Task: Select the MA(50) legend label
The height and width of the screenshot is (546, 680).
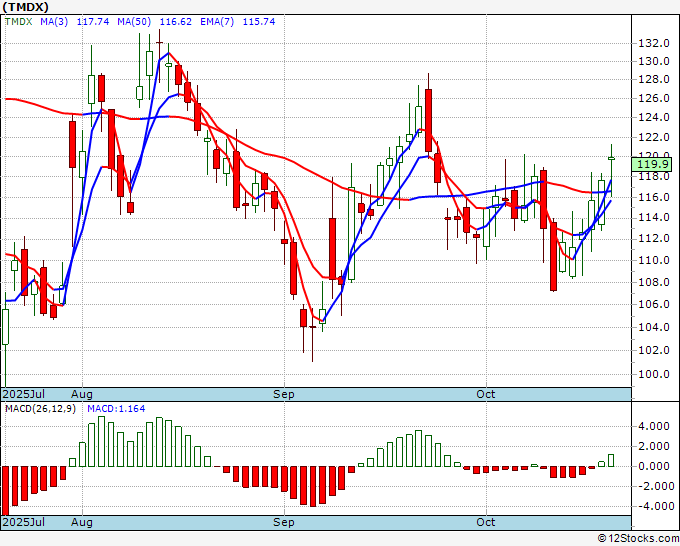Action: tap(134, 21)
